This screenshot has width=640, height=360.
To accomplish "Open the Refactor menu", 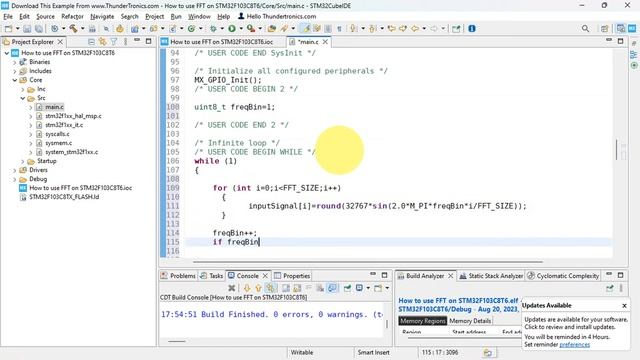I will (72, 16).
